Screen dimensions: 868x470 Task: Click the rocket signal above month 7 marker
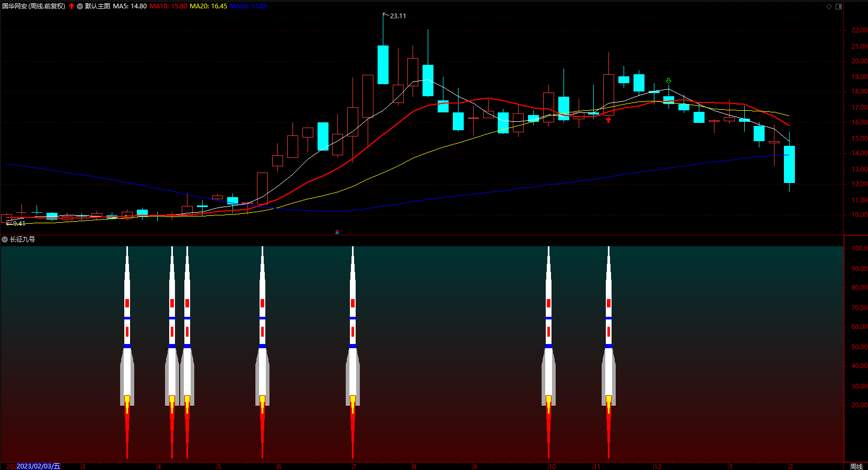click(353, 353)
